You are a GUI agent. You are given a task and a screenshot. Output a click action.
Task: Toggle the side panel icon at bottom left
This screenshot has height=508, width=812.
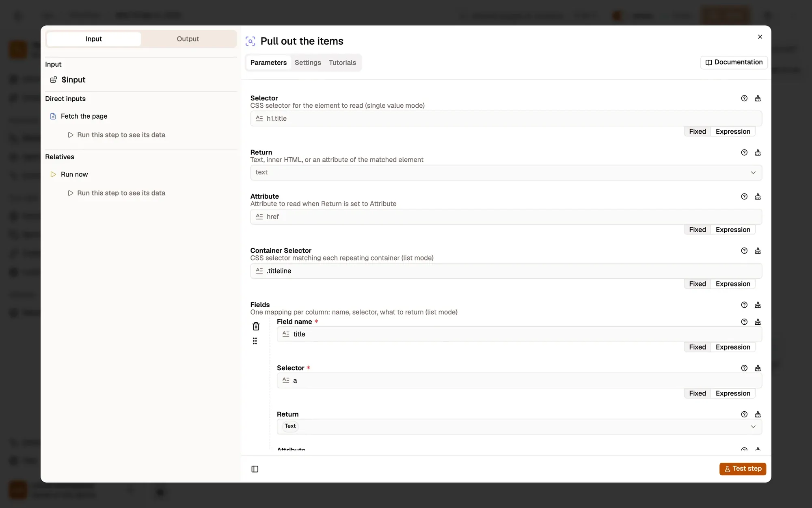point(255,469)
